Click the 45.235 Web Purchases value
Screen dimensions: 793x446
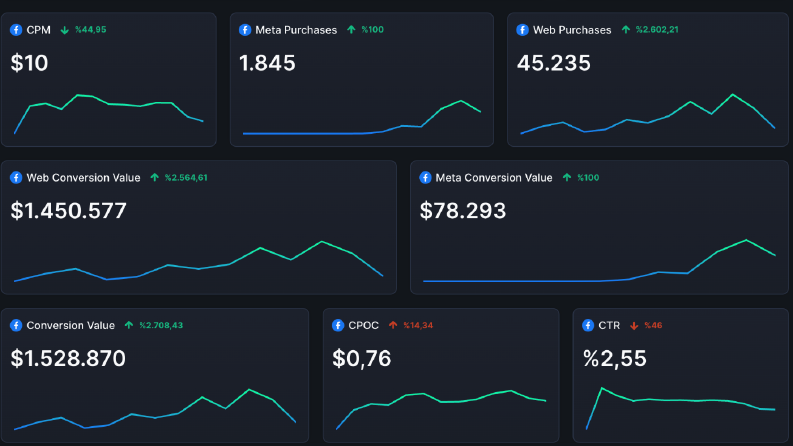[x=553, y=63]
